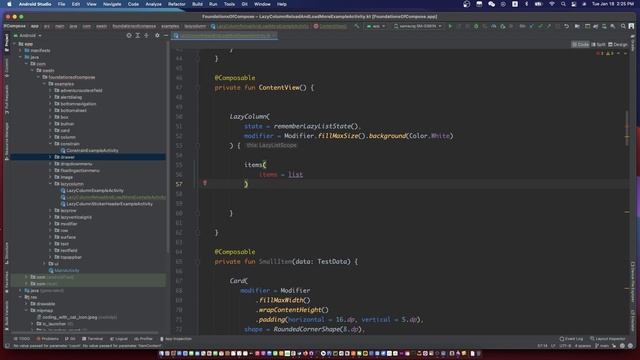This screenshot has width=640, height=360.
Task: Click the Debug app bug icon
Action: pyautogui.click(x=476, y=26)
